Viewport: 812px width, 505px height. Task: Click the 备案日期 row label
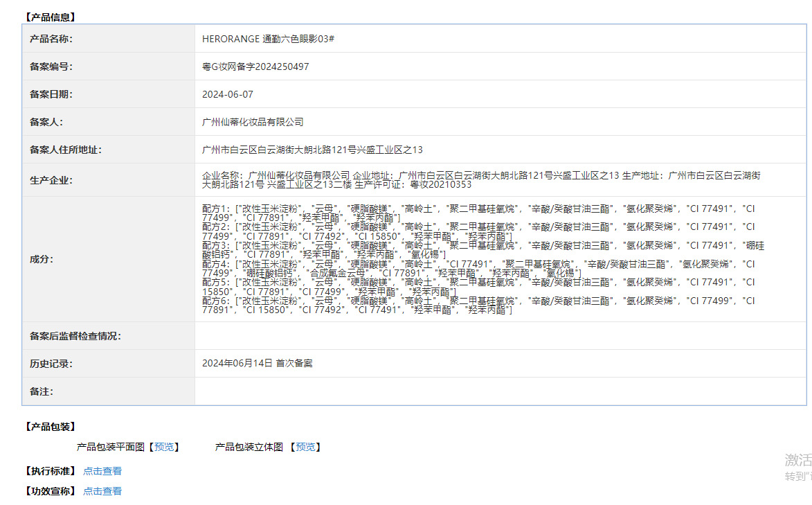(x=51, y=94)
